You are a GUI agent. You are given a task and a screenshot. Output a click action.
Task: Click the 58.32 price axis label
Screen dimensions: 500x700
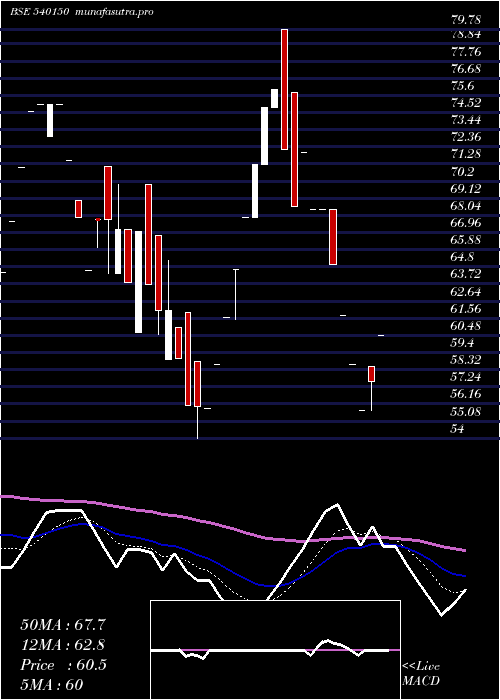tap(466, 360)
